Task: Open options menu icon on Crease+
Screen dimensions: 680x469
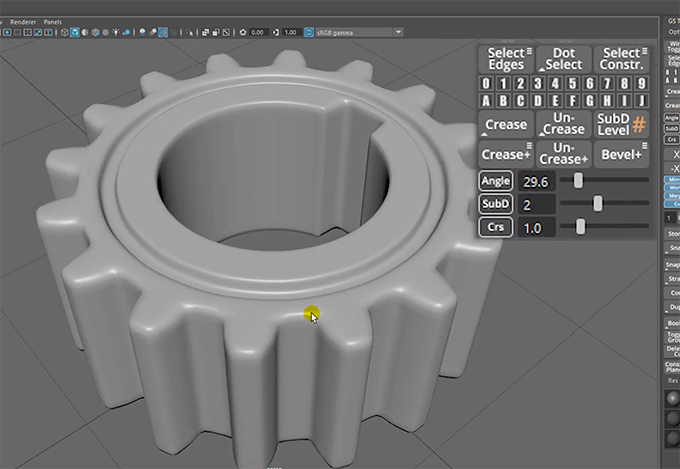Action: 529,145
